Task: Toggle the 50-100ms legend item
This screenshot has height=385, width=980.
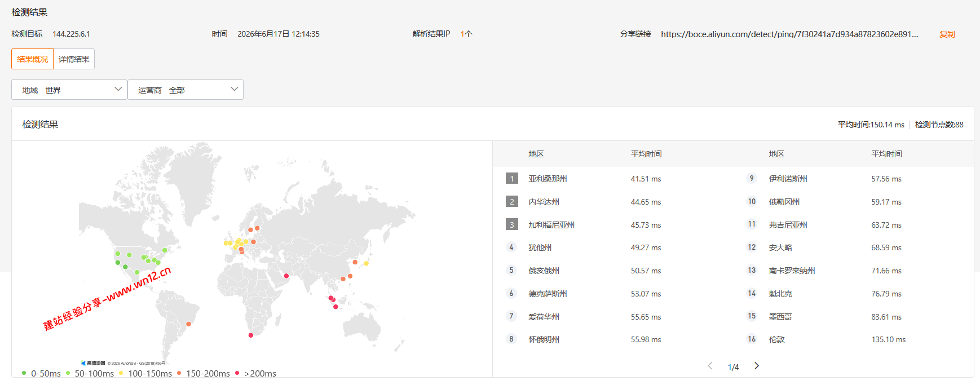Action: (90, 373)
